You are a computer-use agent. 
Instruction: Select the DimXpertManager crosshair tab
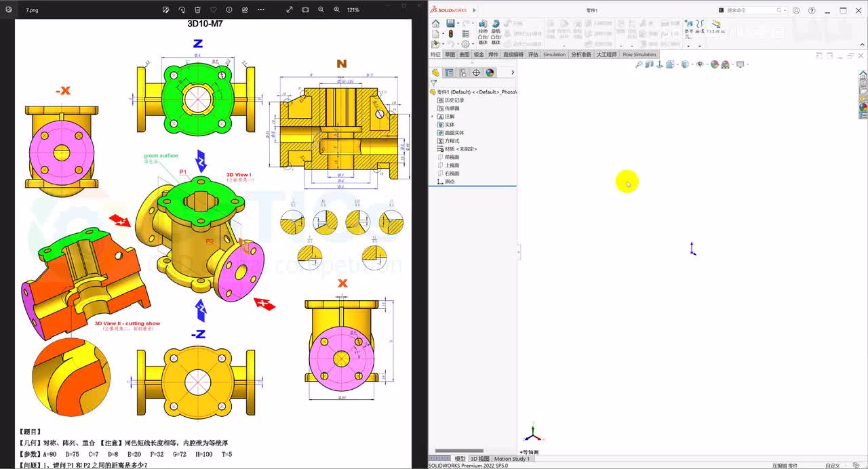[476, 73]
